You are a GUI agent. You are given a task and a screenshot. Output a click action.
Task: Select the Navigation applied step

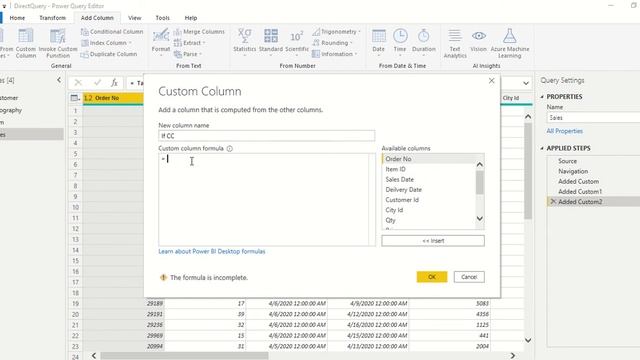573,171
